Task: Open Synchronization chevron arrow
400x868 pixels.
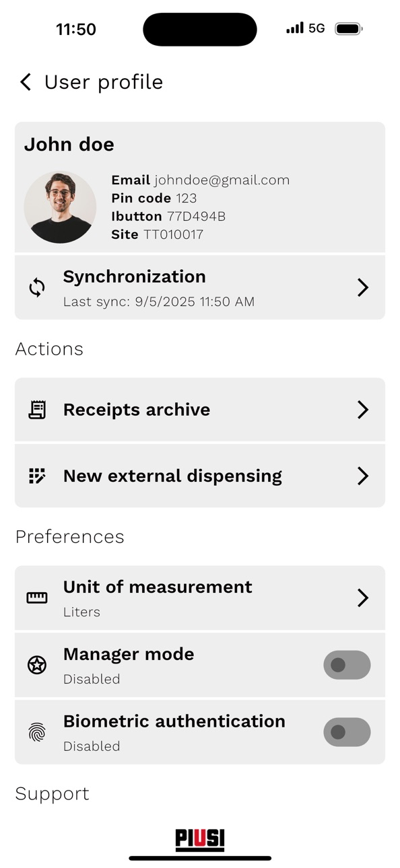Action: tap(363, 288)
